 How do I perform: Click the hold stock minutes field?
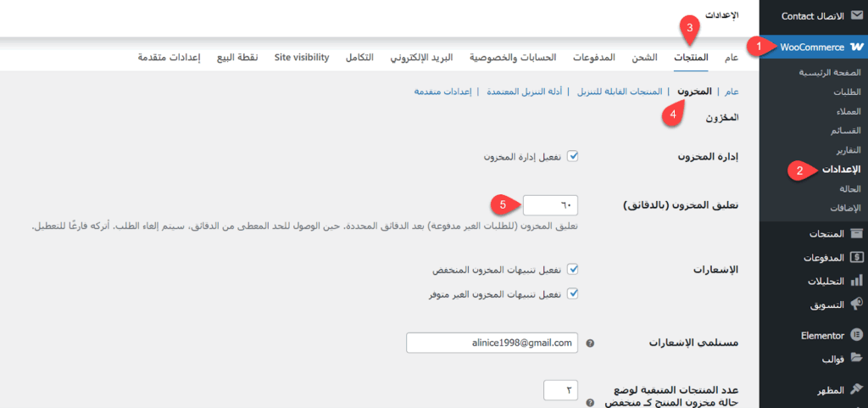[550, 205]
